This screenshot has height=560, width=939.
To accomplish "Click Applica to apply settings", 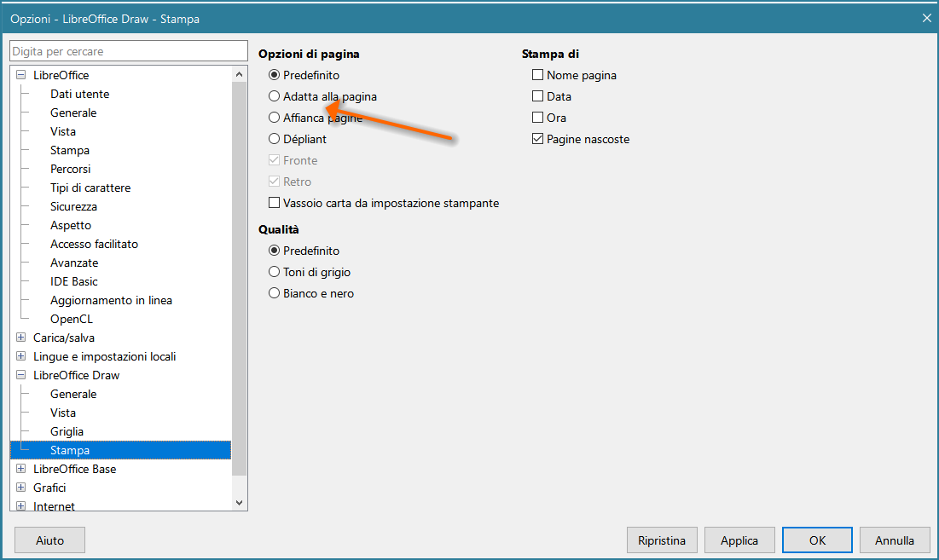I will (x=739, y=540).
